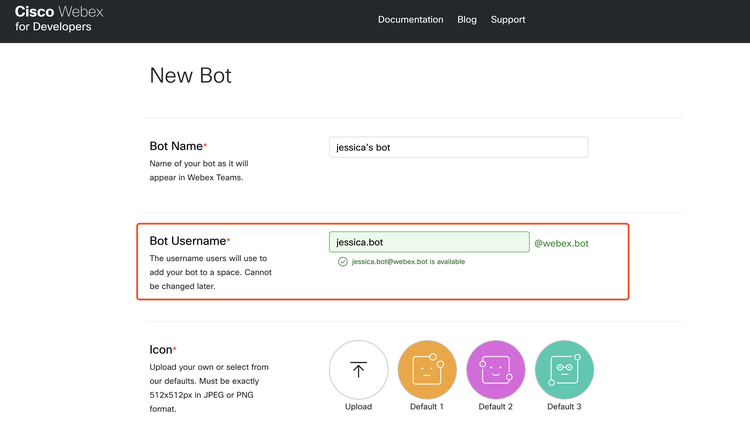
Task: Click the 'Cannot be changed later' username description
Action: tap(210, 272)
